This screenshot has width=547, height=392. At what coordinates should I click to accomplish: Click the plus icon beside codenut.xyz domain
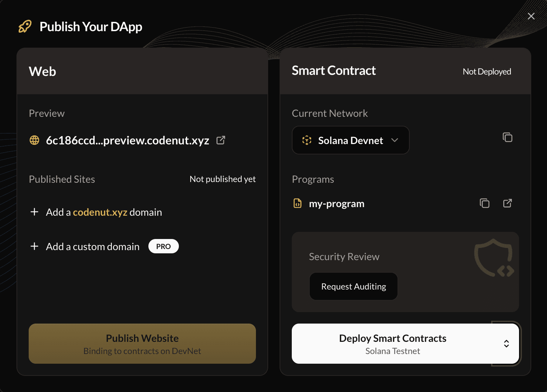(x=34, y=212)
